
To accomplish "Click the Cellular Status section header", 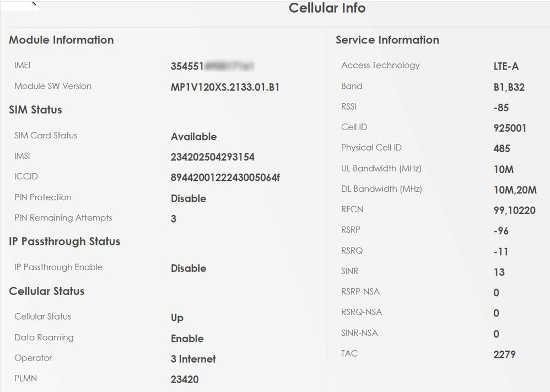I will coord(46,291).
